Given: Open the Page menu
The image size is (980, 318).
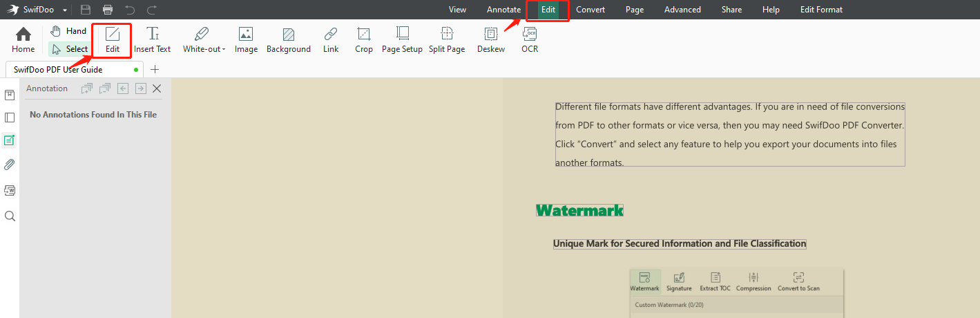Looking at the screenshot, I should click(635, 10).
